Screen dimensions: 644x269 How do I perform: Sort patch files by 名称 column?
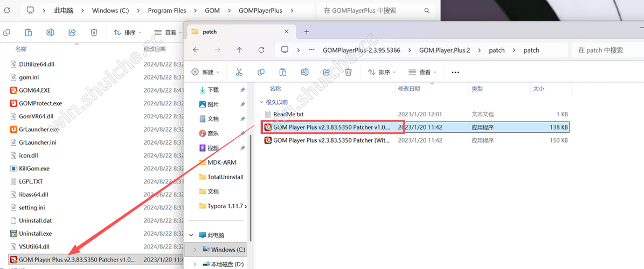pos(275,88)
